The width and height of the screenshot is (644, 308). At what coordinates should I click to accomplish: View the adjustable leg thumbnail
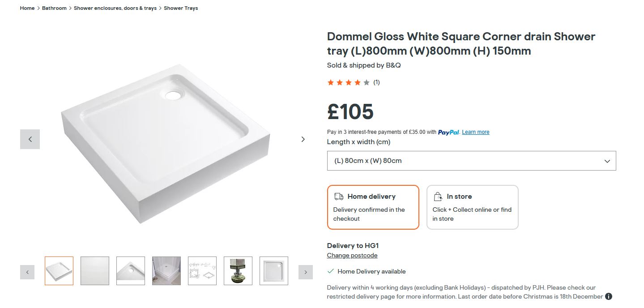click(x=238, y=271)
